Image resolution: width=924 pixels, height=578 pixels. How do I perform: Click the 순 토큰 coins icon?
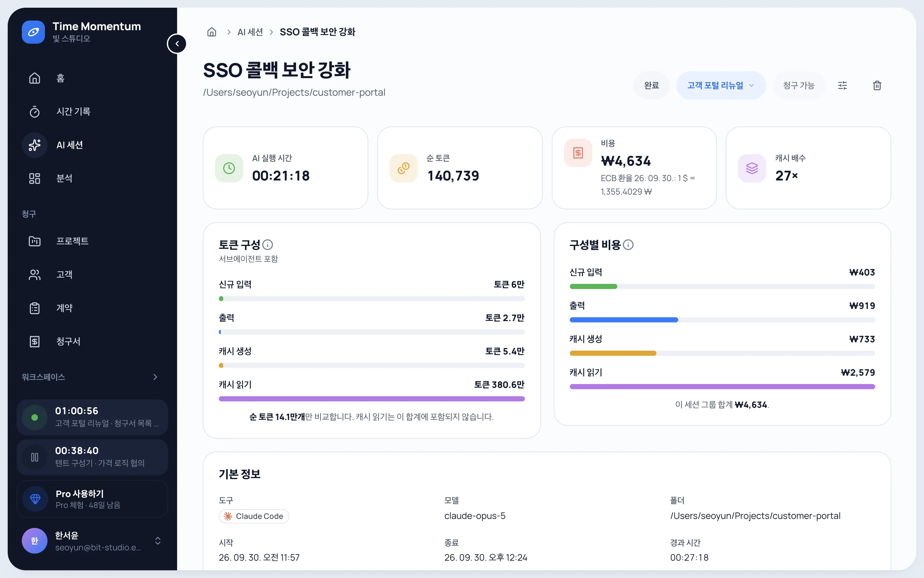point(404,168)
